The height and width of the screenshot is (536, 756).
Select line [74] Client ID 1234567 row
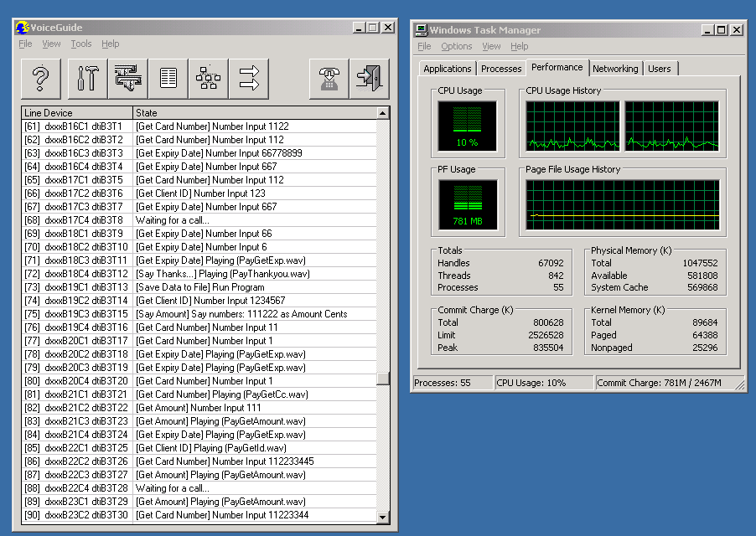coord(199,301)
